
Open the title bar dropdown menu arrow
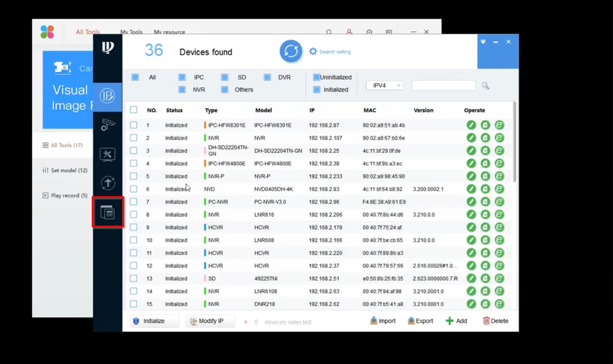click(x=483, y=42)
